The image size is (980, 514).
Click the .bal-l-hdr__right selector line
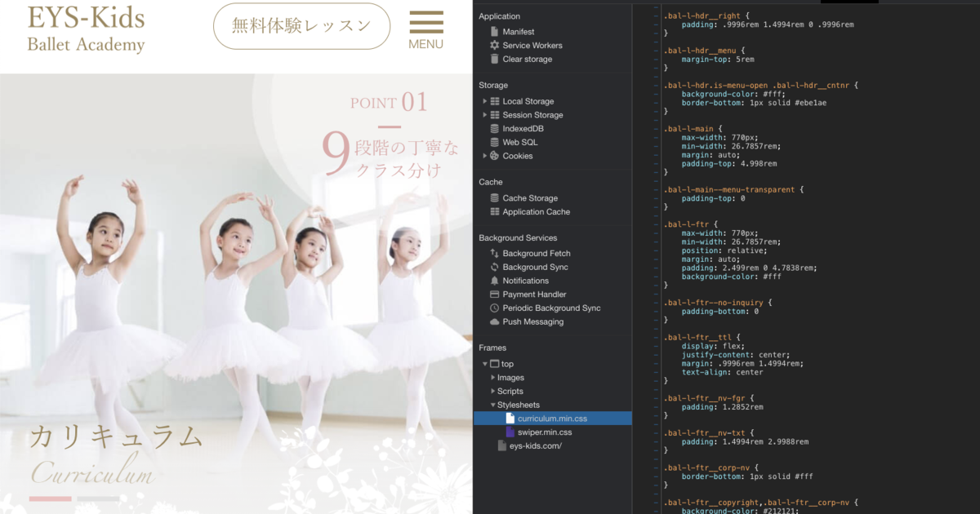click(x=706, y=16)
